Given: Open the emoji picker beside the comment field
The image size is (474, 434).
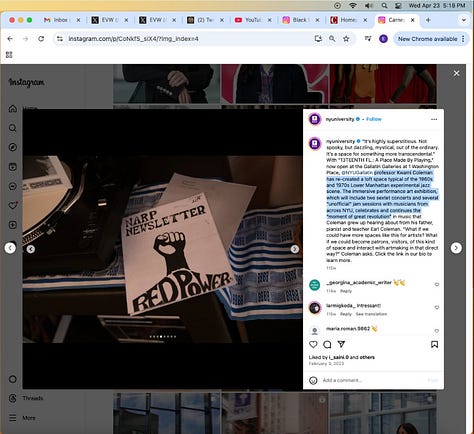Looking at the screenshot, I should (x=313, y=380).
